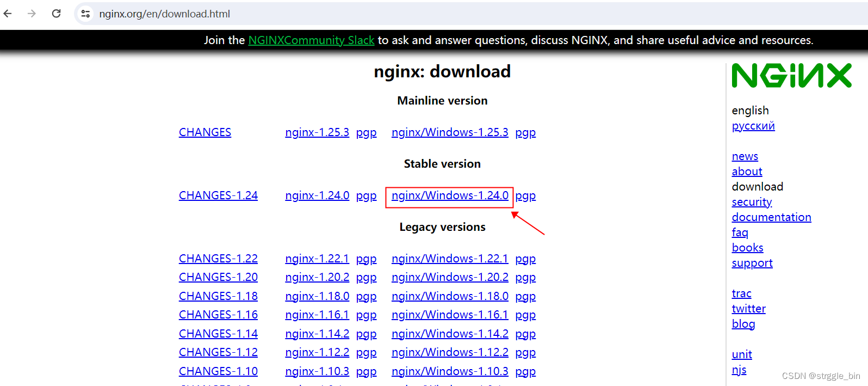Open the security page in sidebar

[752, 202]
